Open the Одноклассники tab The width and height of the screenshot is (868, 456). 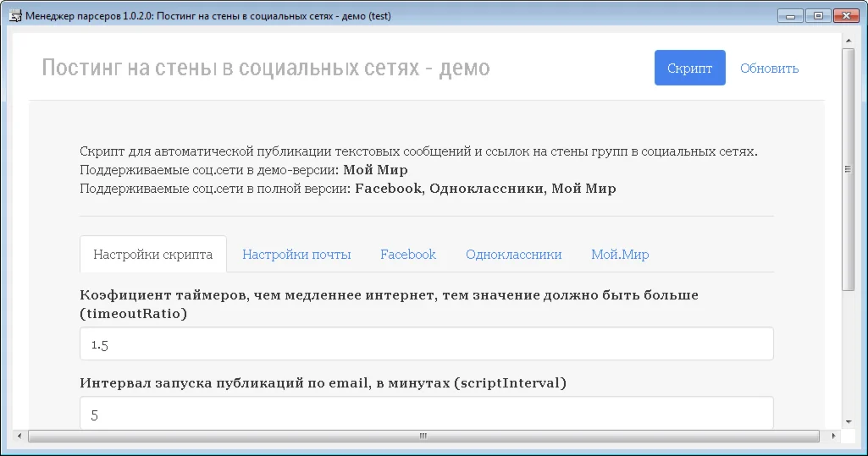[x=513, y=255]
